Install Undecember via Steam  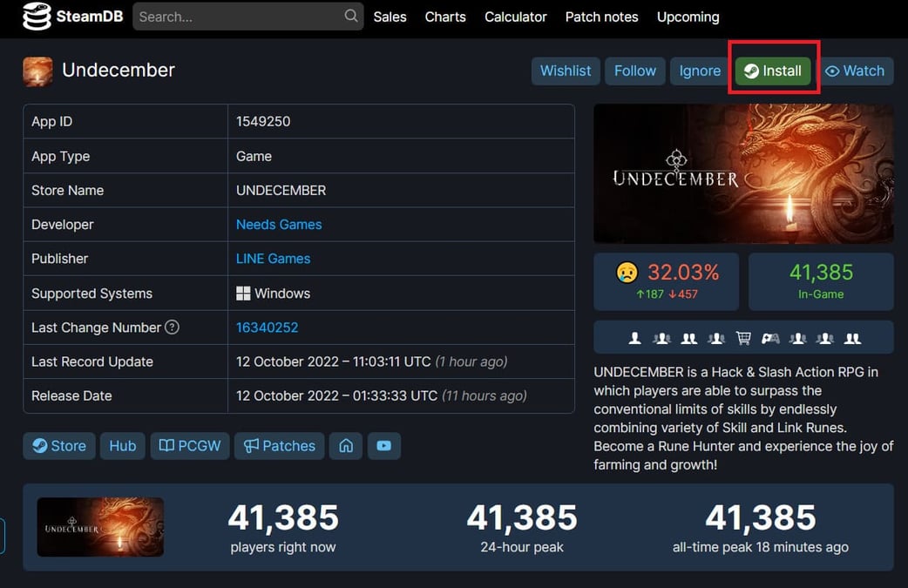(773, 71)
